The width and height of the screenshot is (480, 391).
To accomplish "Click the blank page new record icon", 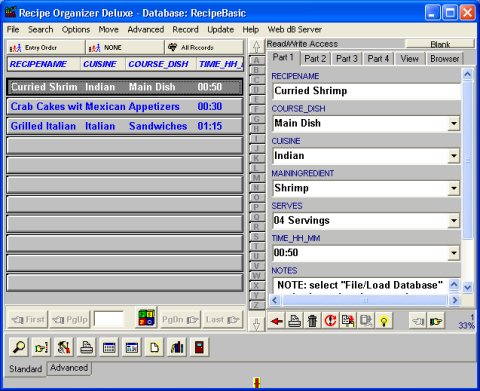I will click(x=154, y=347).
